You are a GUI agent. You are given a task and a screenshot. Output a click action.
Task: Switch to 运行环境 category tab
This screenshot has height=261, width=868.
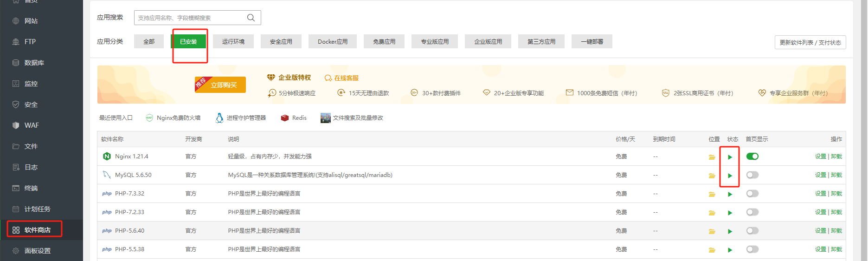coord(233,41)
